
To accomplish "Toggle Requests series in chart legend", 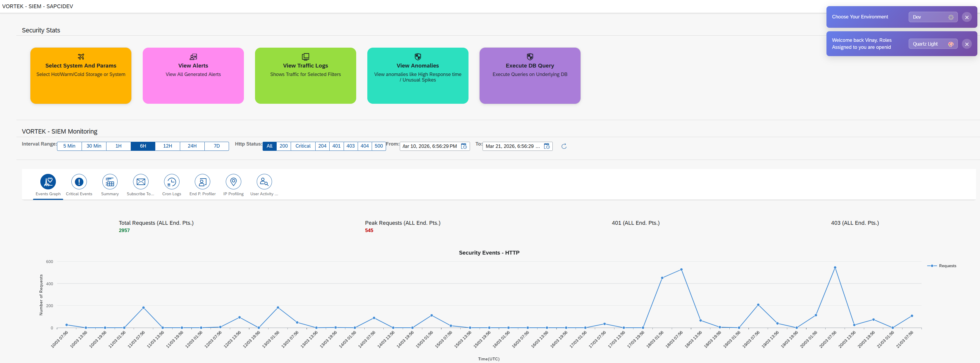I will [x=942, y=266].
